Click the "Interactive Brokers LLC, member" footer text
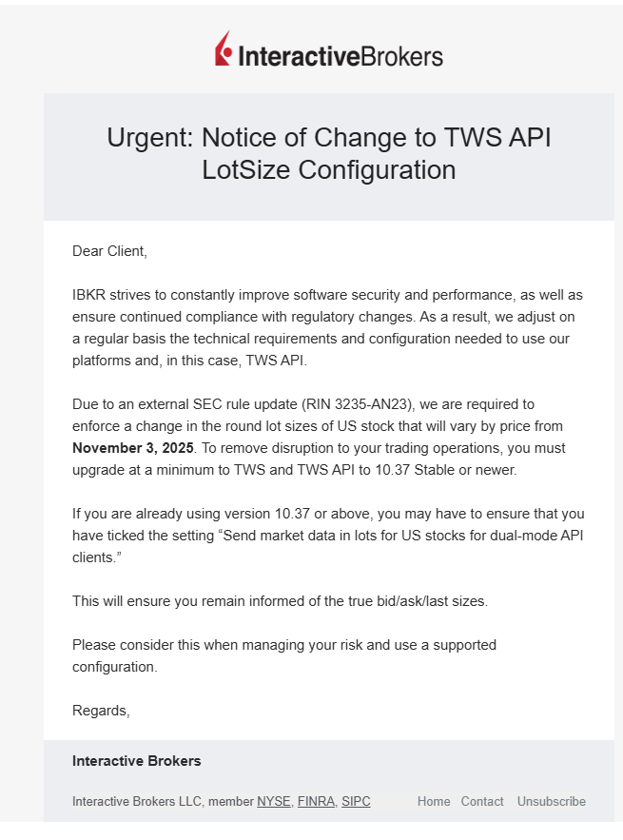The height and width of the screenshot is (840, 623). 163,802
